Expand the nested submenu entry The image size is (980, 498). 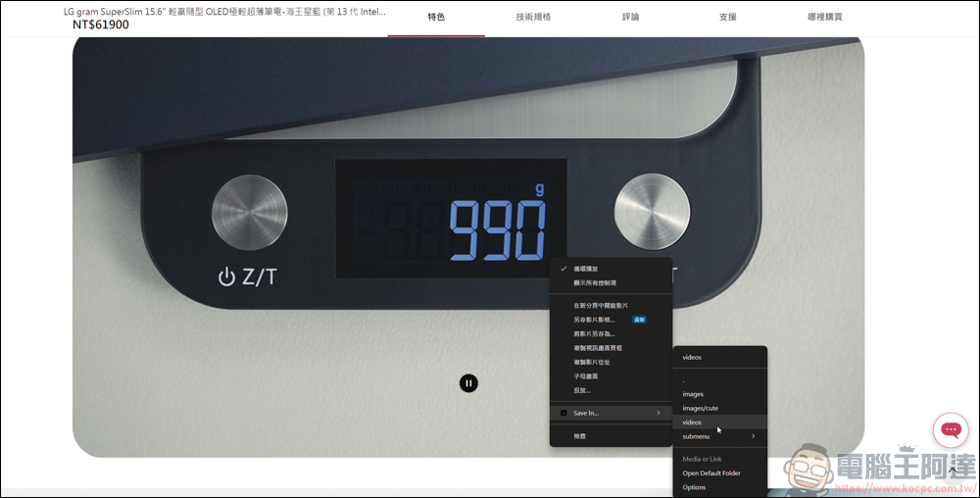tap(719, 436)
